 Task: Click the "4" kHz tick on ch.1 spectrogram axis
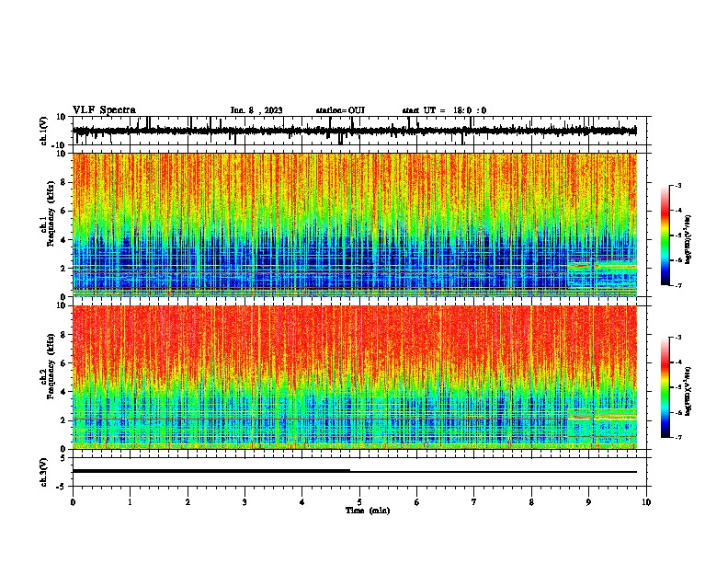pyautogui.click(x=64, y=240)
